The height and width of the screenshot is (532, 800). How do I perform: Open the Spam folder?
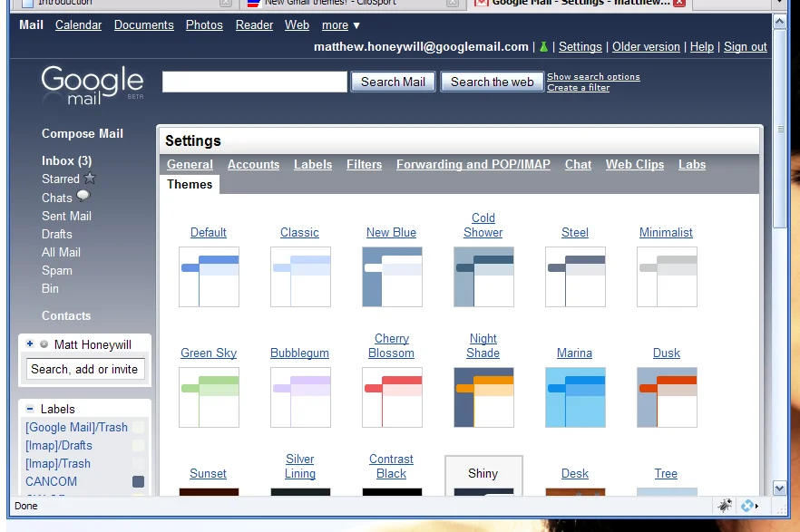click(x=56, y=271)
